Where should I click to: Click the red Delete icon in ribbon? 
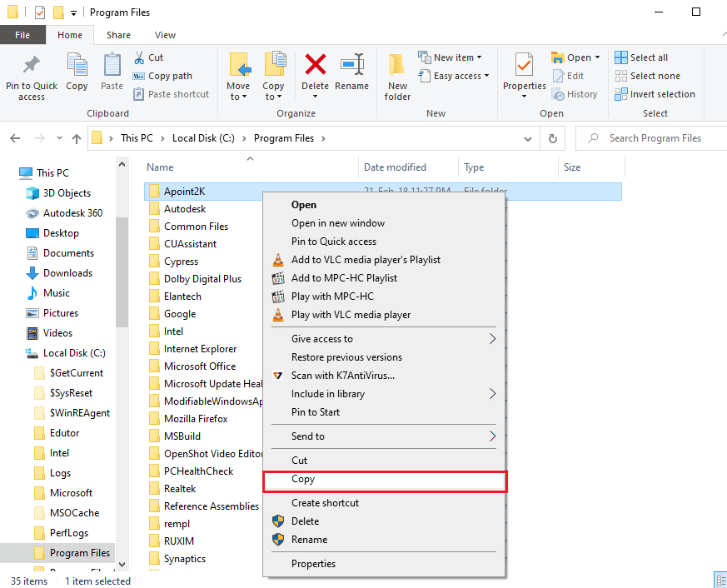(316, 64)
